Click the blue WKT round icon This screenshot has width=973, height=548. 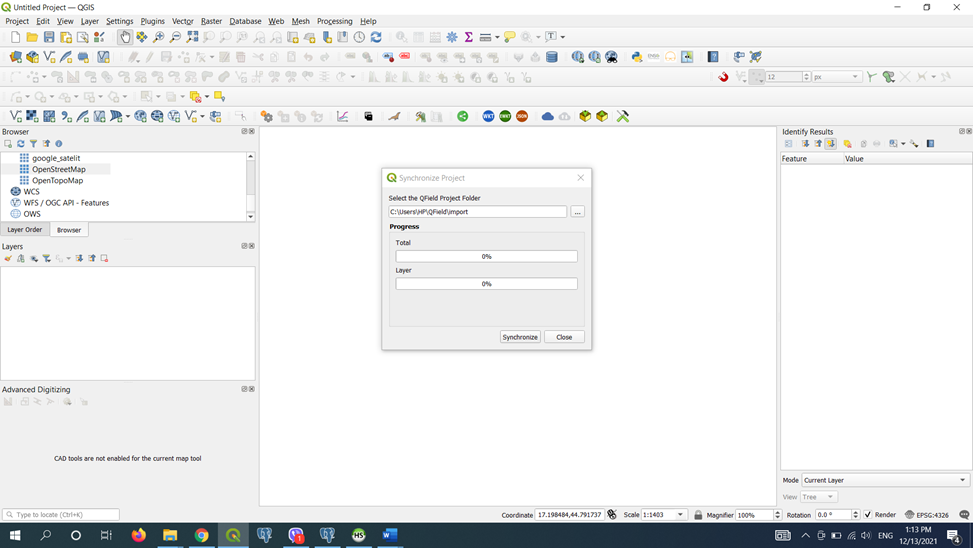488,116
